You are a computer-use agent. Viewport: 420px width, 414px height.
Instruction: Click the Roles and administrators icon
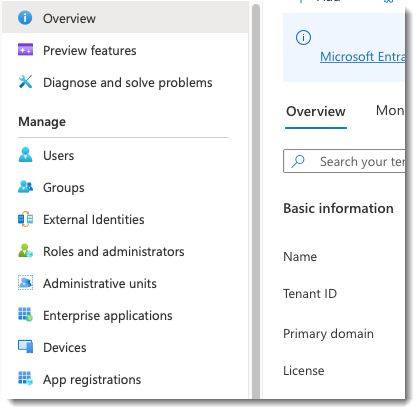[25, 251]
